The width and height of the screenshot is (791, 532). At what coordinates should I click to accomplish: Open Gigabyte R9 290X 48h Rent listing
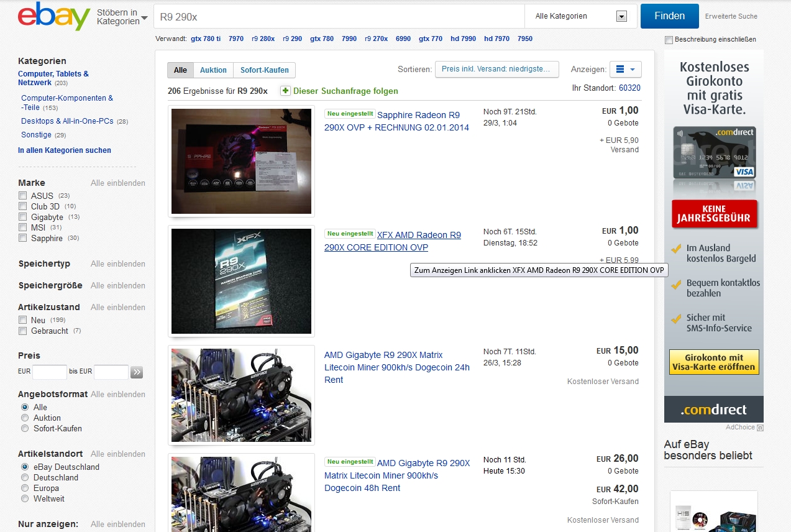(x=397, y=475)
